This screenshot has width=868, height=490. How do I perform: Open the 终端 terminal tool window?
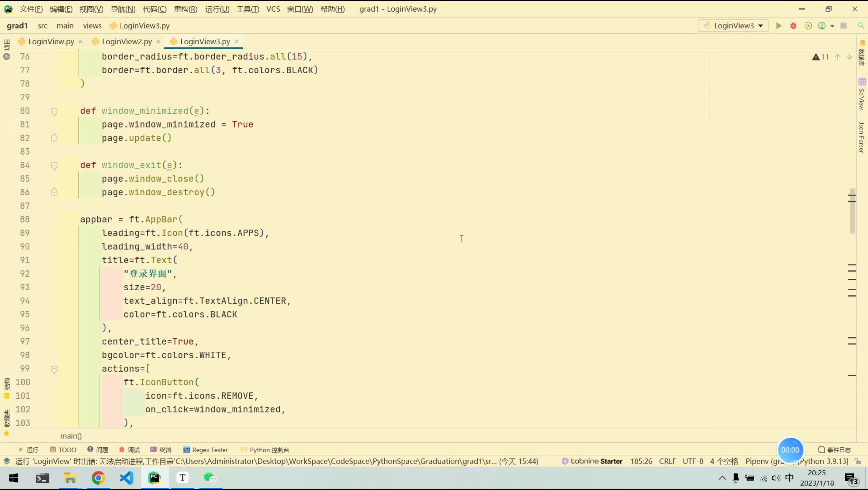(x=161, y=450)
